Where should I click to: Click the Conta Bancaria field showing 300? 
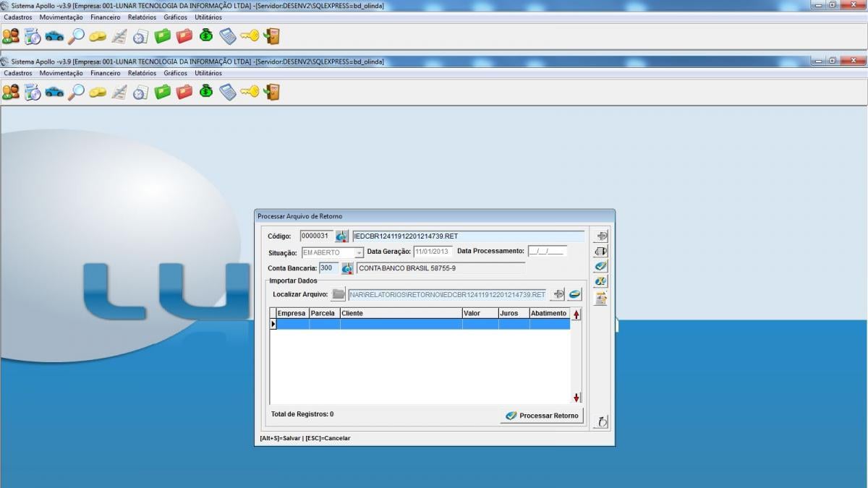tap(329, 268)
